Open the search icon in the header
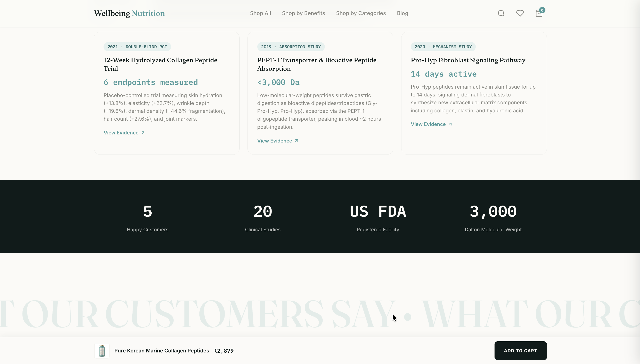Screen dimensions: 640x364 coord(501,13)
